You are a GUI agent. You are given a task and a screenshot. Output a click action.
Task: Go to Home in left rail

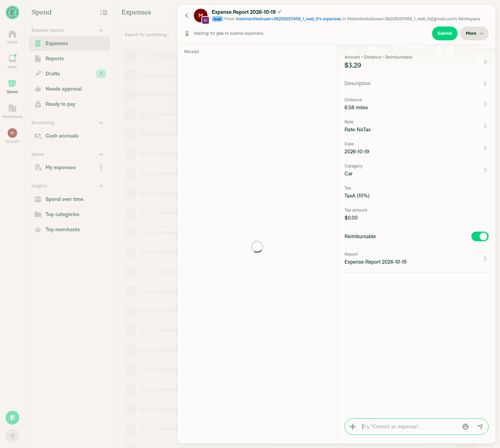[x=12, y=37]
